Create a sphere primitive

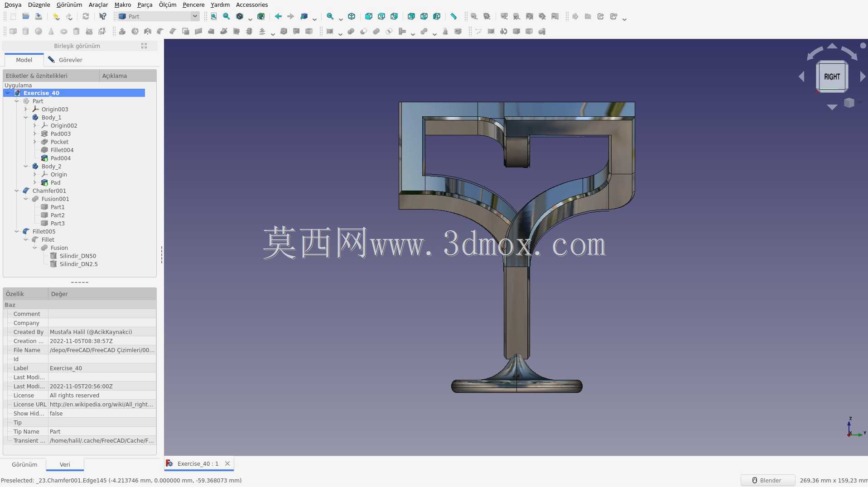[39, 31]
